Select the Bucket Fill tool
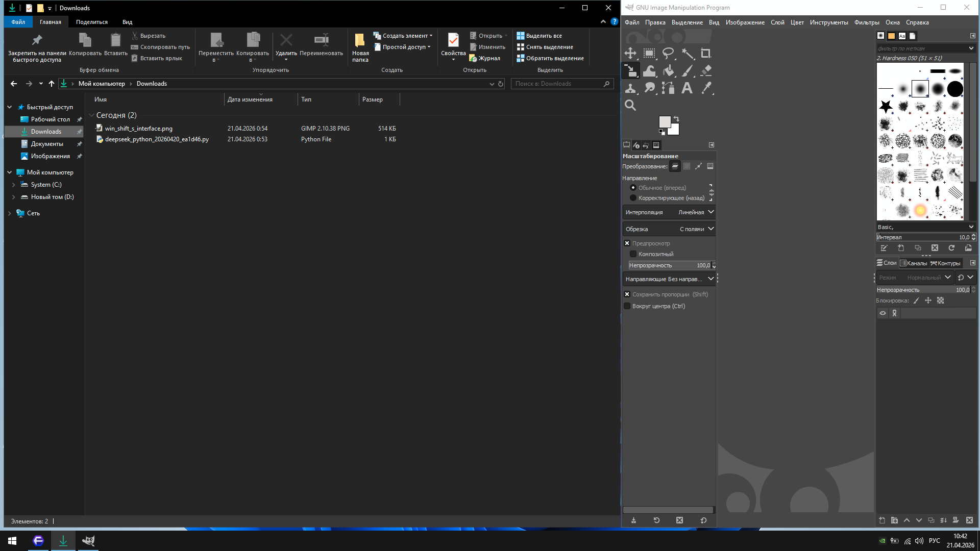The image size is (980, 551). (x=669, y=70)
